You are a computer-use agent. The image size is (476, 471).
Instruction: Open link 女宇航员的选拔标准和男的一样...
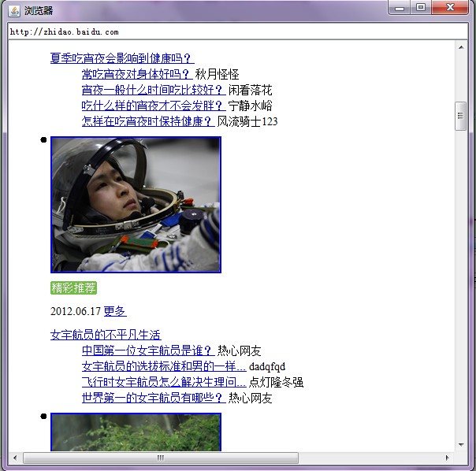pyautogui.click(x=164, y=366)
